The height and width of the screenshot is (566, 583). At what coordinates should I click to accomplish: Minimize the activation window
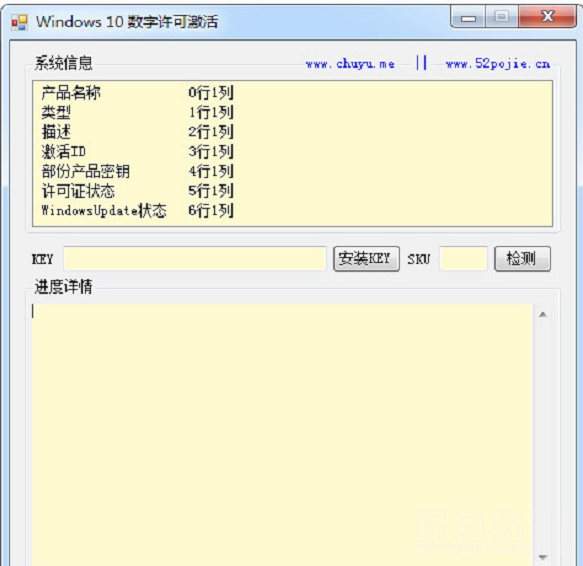tap(468, 17)
